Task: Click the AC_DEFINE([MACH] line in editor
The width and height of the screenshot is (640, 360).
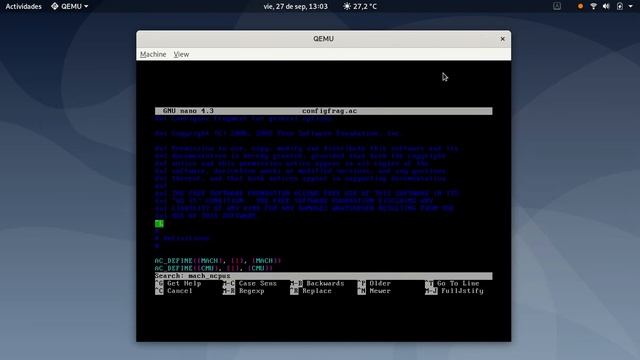Action: coord(218,260)
